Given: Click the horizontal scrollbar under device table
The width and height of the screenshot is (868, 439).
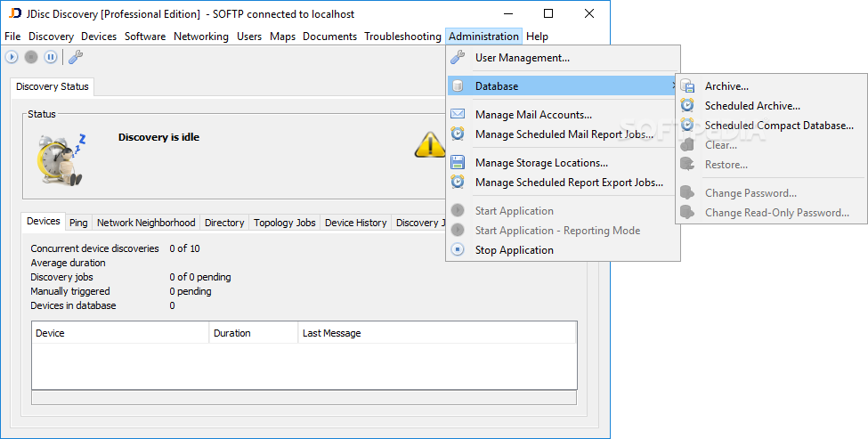Looking at the screenshot, I should (x=304, y=397).
